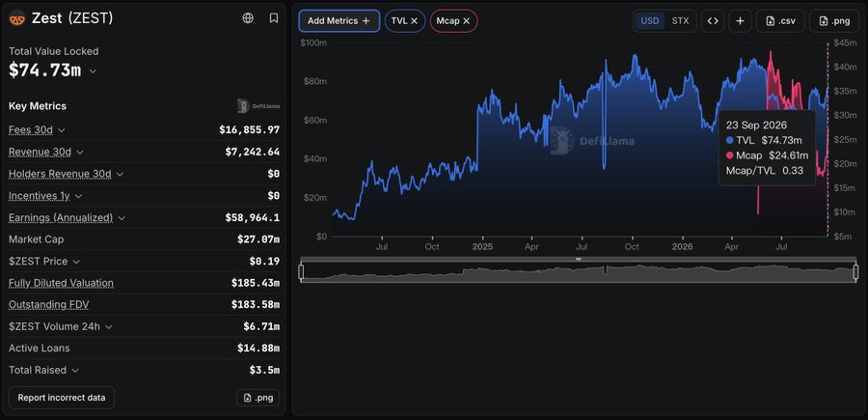Open the embed code icon

click(x=713, y=21)
